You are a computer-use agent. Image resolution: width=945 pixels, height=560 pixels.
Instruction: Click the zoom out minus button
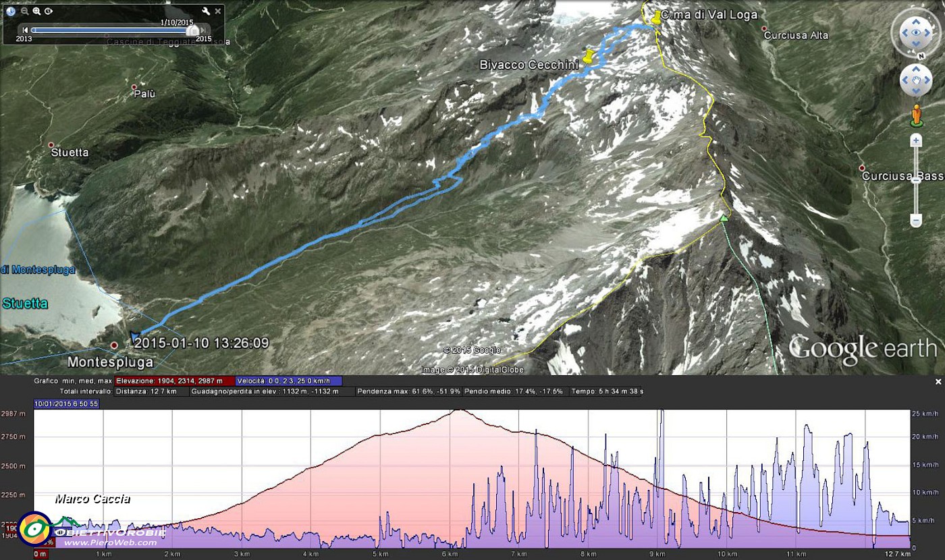tap(916, 221)
